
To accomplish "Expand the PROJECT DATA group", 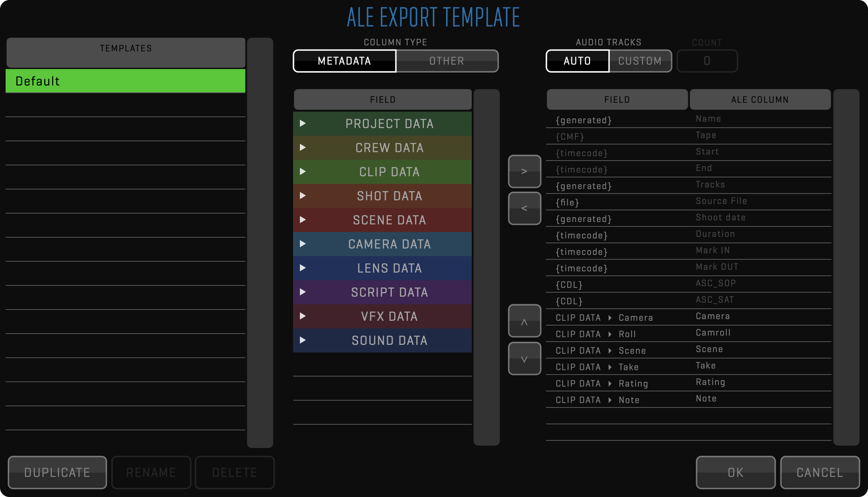I will coord(303,123).
